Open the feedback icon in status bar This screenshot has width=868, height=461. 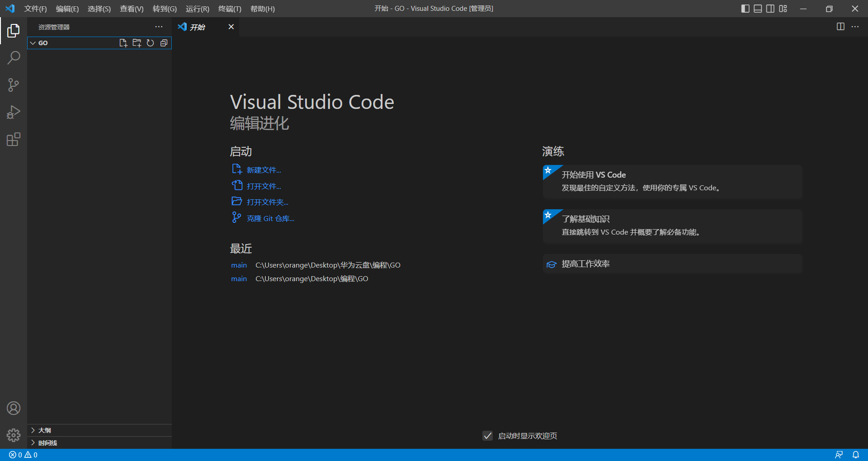(839, 455)
